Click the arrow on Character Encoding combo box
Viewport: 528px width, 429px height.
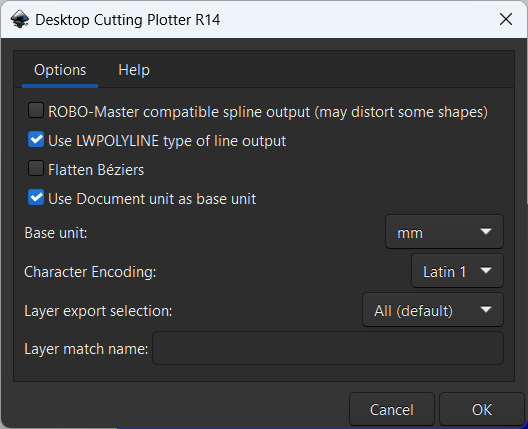click(486, 271)
